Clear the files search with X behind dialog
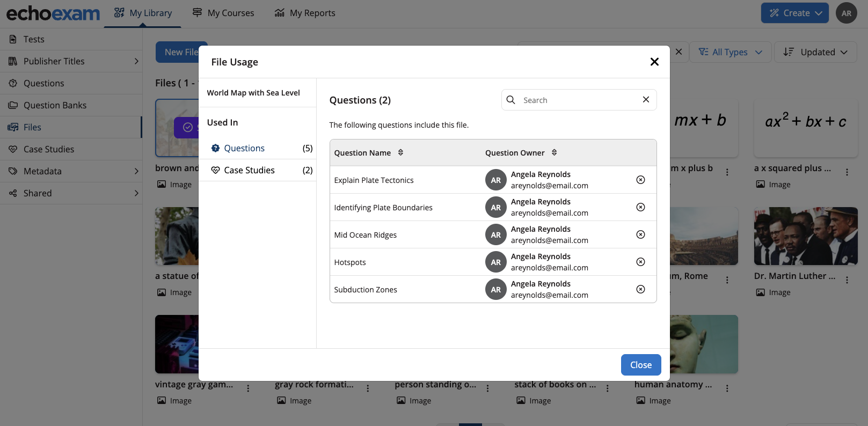Screen dimensions: 868x426 [x=679, y=52]
